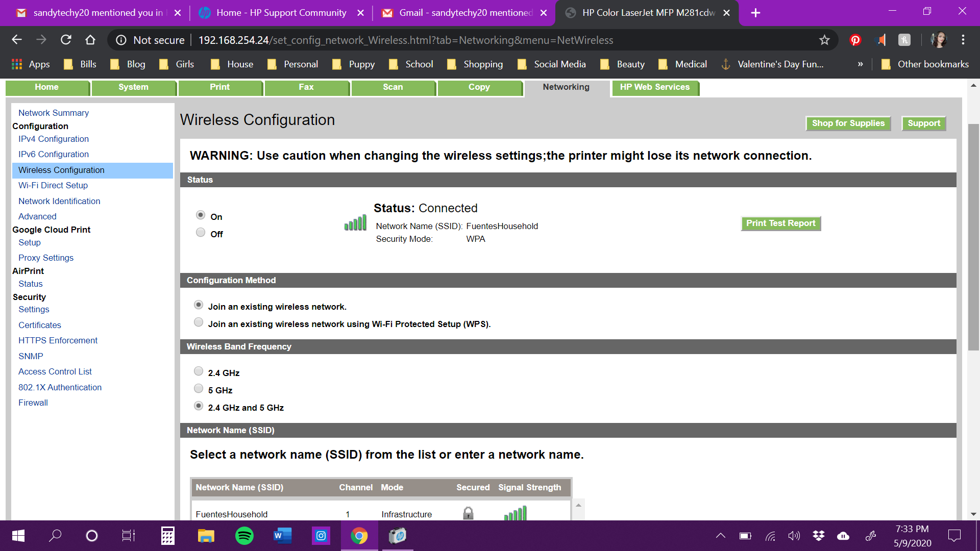Select the 5 GHz band frequency

point(199,388)
